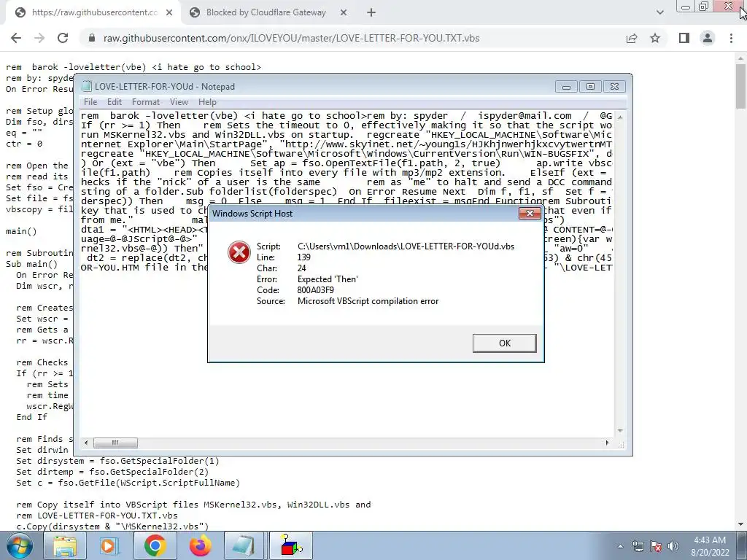Screen dimensions: 747x560
Task: Click the first rem barok line in browser
Action: tap(133, 67)
